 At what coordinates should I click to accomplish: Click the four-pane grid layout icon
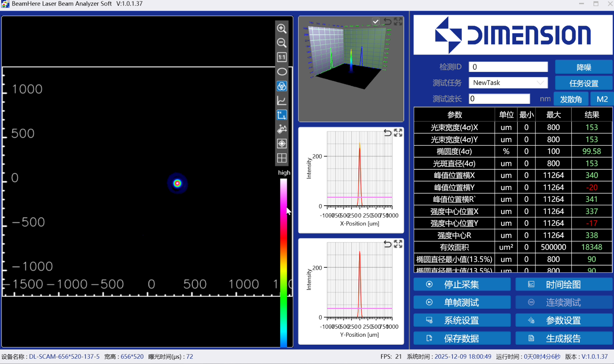pos(281,158)
